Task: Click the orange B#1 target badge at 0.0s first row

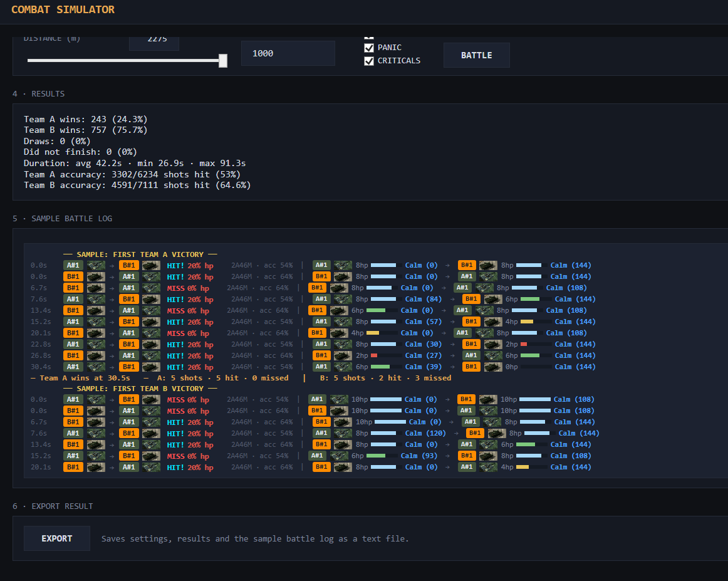Action: (128, 265)
